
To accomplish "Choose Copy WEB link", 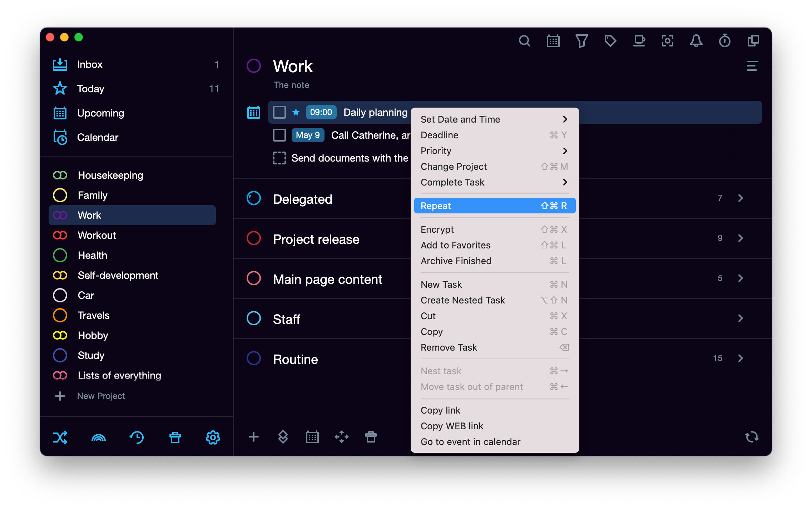I will tap(495, 426).
